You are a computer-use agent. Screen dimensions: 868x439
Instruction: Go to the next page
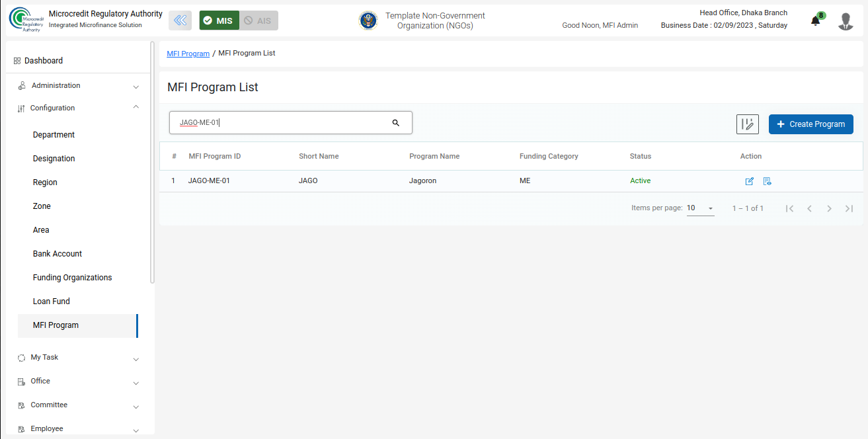tap(829, 208)
